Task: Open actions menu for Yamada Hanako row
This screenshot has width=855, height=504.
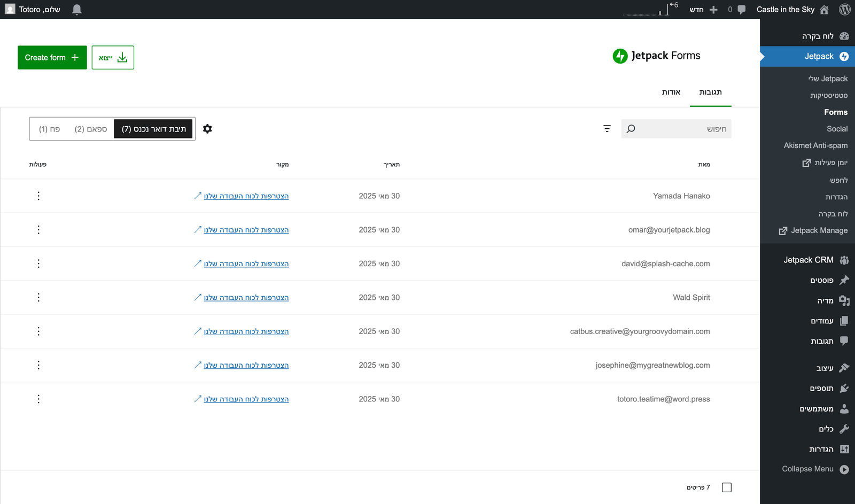Action: tap(38, 196)
